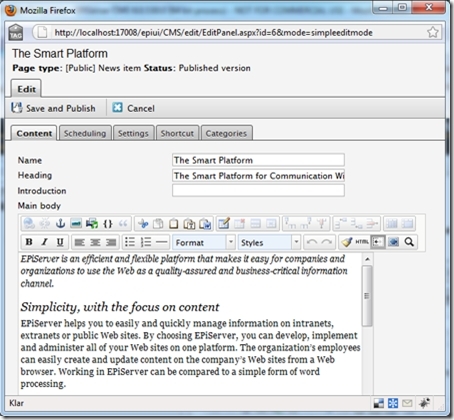Insert a numbered list
Viewport: 454px width, 420px height.
146,242
